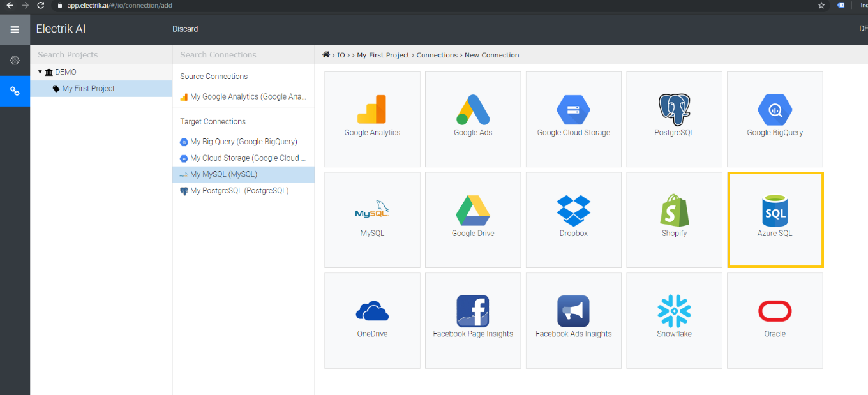Select My First Project in tree
This screenshot has width=868, height=395.
pyautogui.click(x=88, y=89)
